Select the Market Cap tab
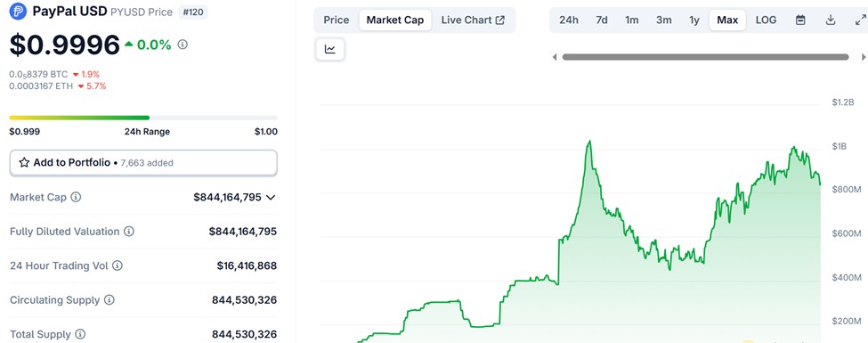This screenshot has width=868, height=343. (x=395, y=20)
